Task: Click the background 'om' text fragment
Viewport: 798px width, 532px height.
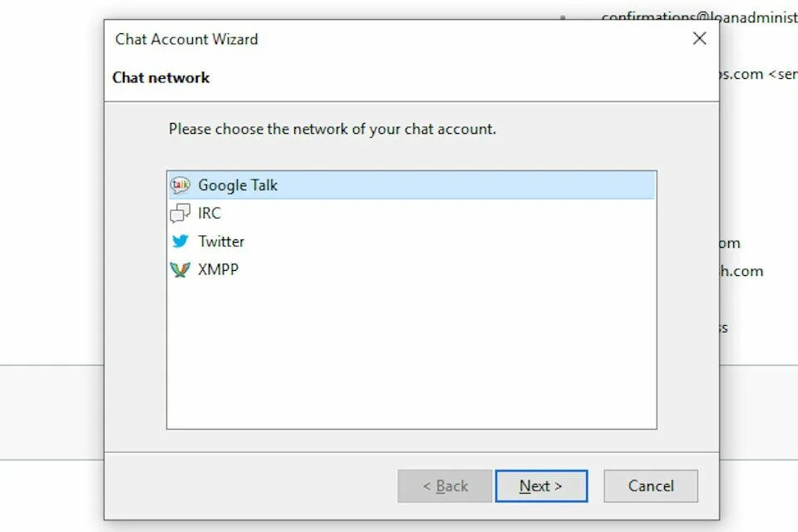Action: tap(730, 244)
